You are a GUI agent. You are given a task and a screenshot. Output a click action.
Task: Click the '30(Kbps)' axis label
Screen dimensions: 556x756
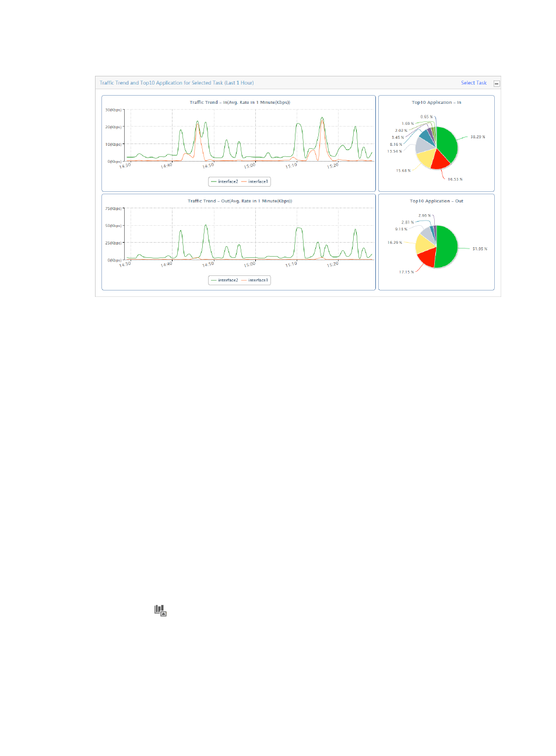click(x=113, y=110)
